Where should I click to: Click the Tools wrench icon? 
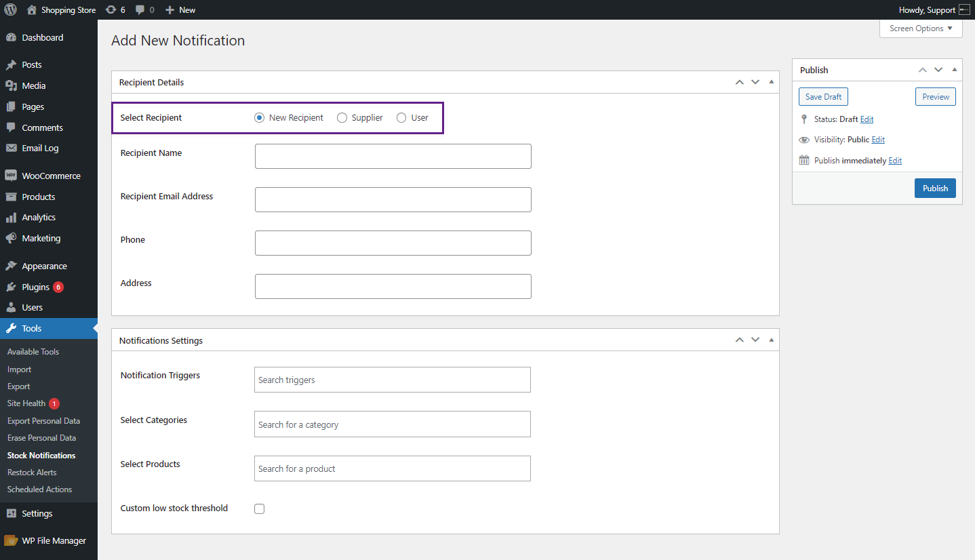click(11, 329)
